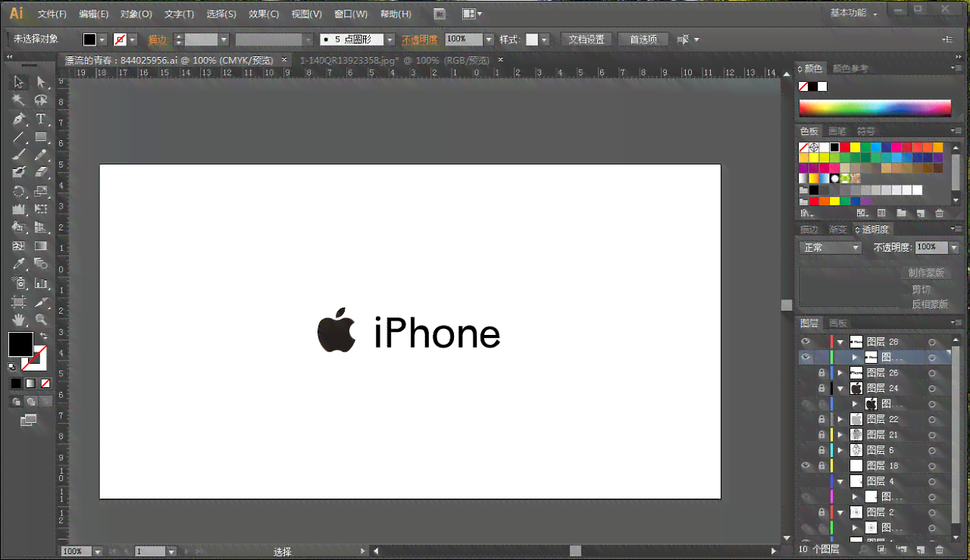Toggle eye of sublayer under 图层 28
The width and height of the screenshot is (970, 560).
(x=806, y=357)
